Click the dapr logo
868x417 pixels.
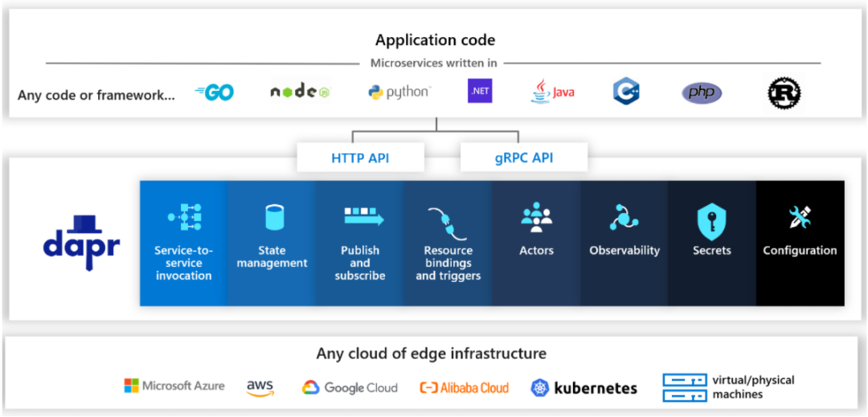click(x=81, y=242)
